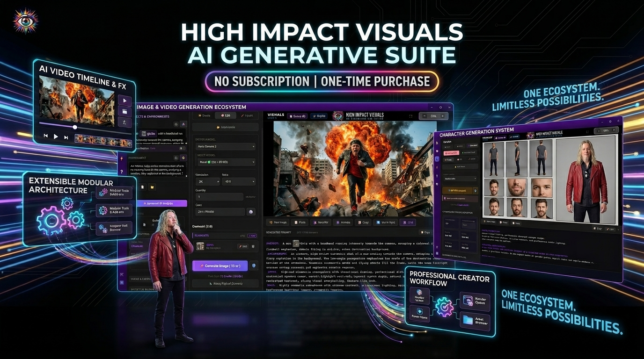Skip to previous clip in video timeline
644x359 pixels.
(46, 136)
